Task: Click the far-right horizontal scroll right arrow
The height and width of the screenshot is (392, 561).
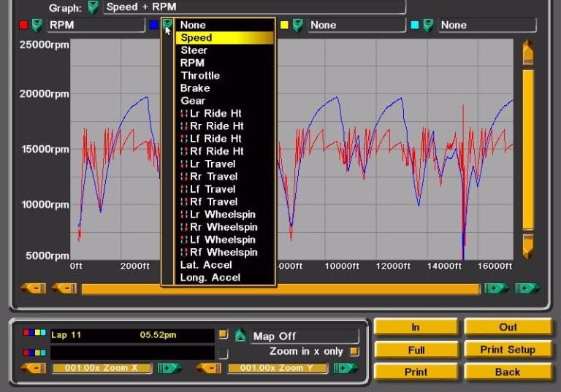Action: tap(527, 288)
